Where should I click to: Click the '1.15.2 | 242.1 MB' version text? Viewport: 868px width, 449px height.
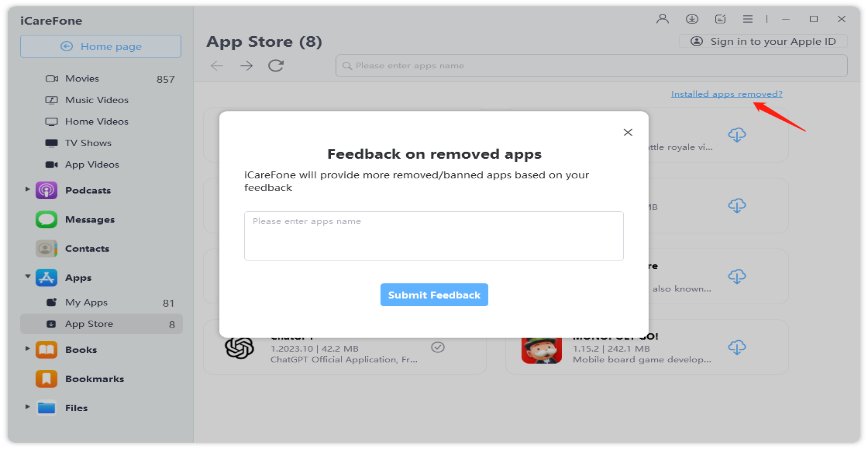point(611,349)
